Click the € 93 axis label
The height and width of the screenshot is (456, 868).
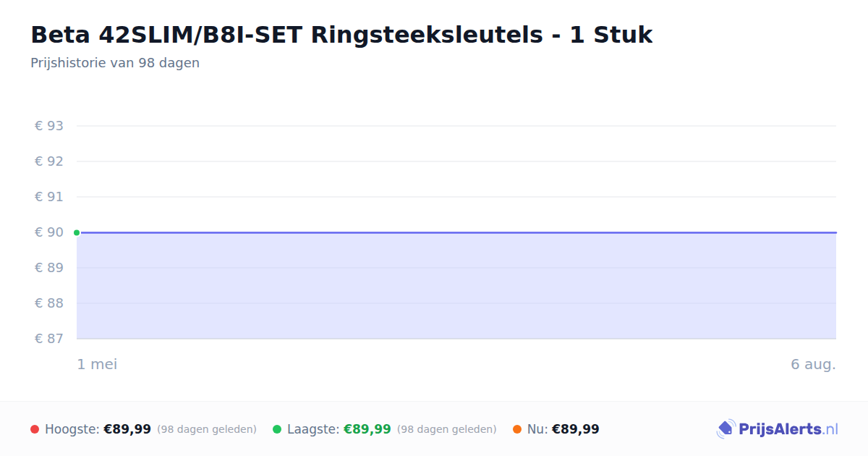pos(49,126)
